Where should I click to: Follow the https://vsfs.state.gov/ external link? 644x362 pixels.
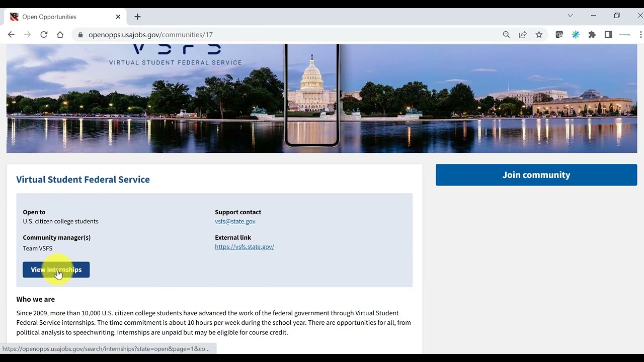click(244, 247)
